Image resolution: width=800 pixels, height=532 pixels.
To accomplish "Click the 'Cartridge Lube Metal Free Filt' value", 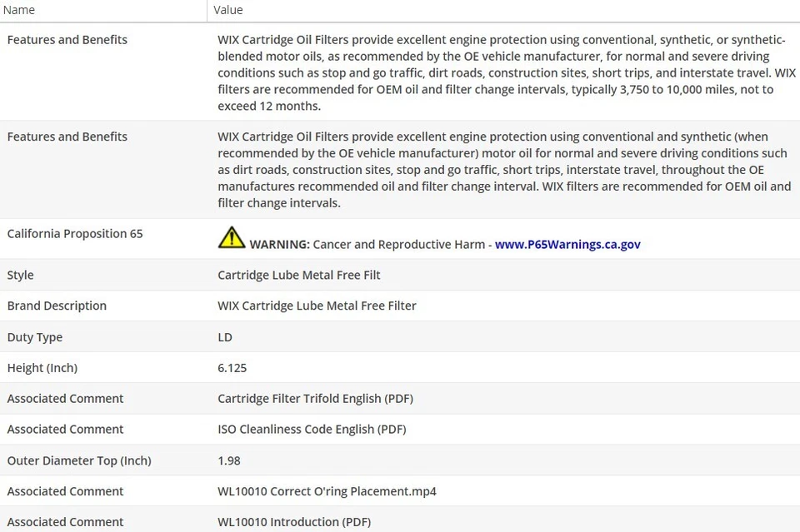I will 299,276.
